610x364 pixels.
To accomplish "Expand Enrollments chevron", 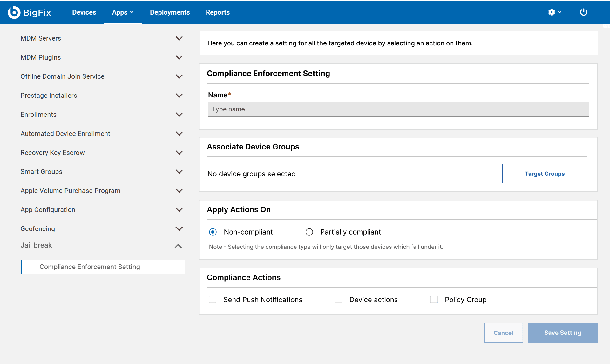I will pyautogui.click(x=179, y=115).
